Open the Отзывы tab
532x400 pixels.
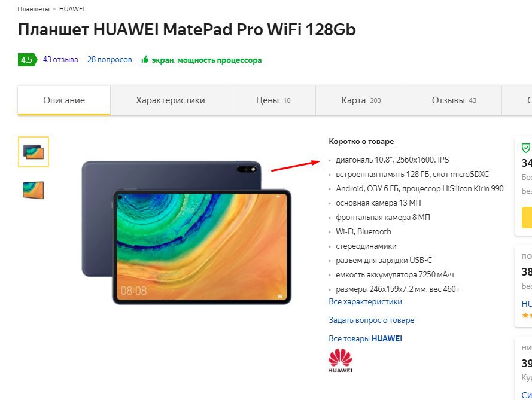(x=454, y=100)
